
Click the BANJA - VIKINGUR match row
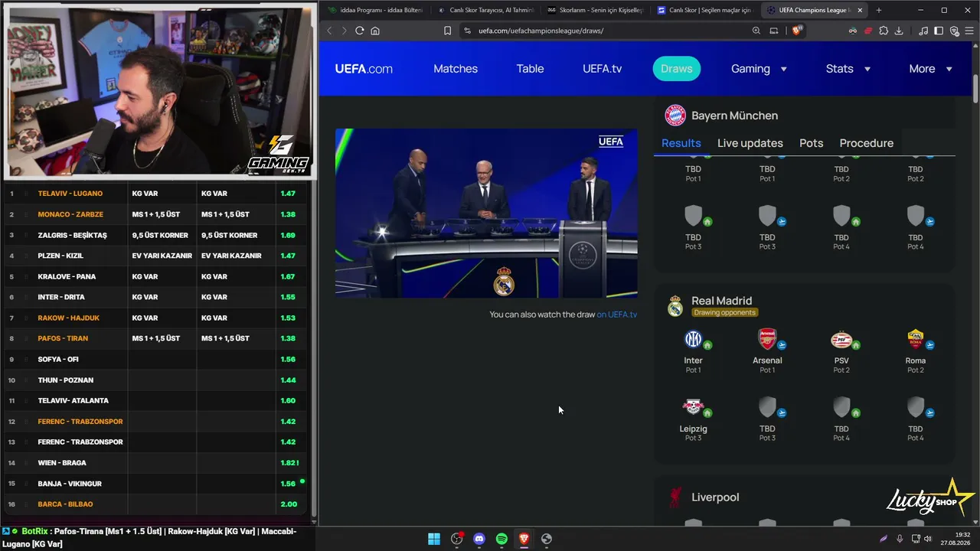[x=155, y=484]
